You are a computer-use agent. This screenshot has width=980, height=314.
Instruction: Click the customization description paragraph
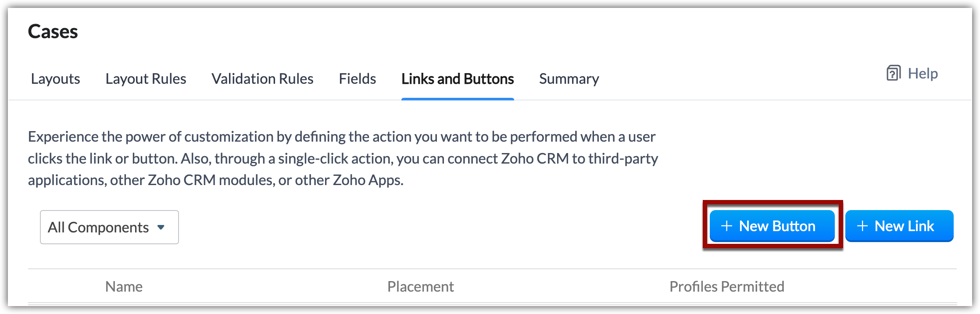[342, 158]
